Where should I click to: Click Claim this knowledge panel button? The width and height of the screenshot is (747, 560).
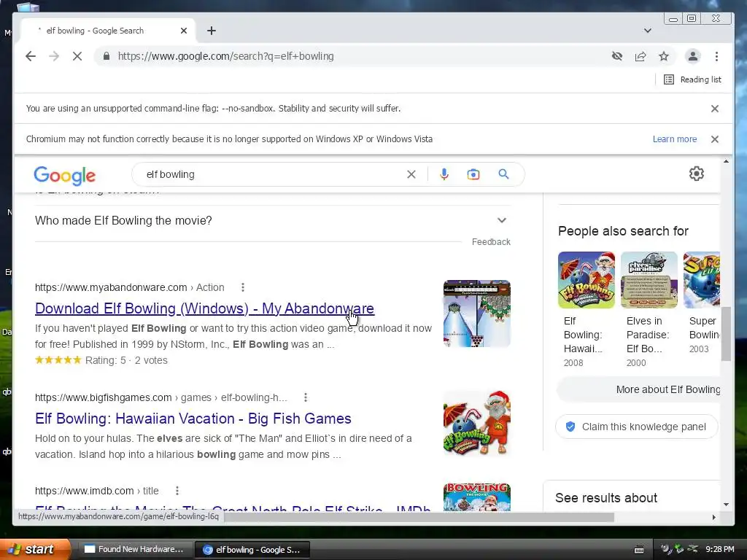point(636,427)
